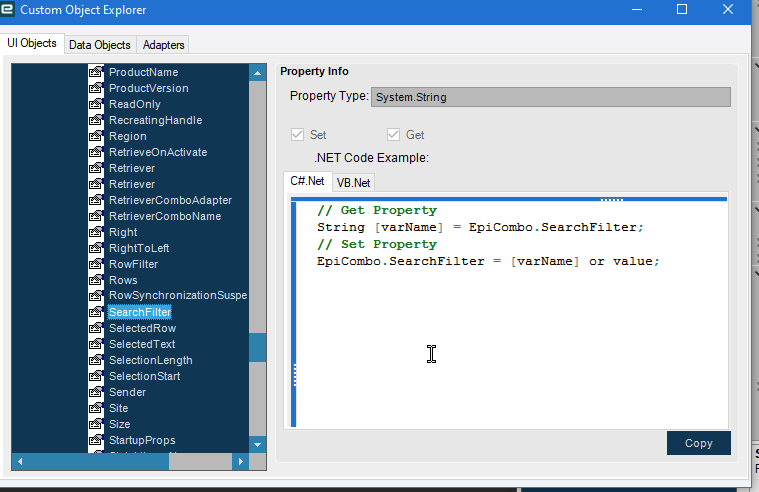
Task: Select the SelectedText property
Action: pos(142,344)
